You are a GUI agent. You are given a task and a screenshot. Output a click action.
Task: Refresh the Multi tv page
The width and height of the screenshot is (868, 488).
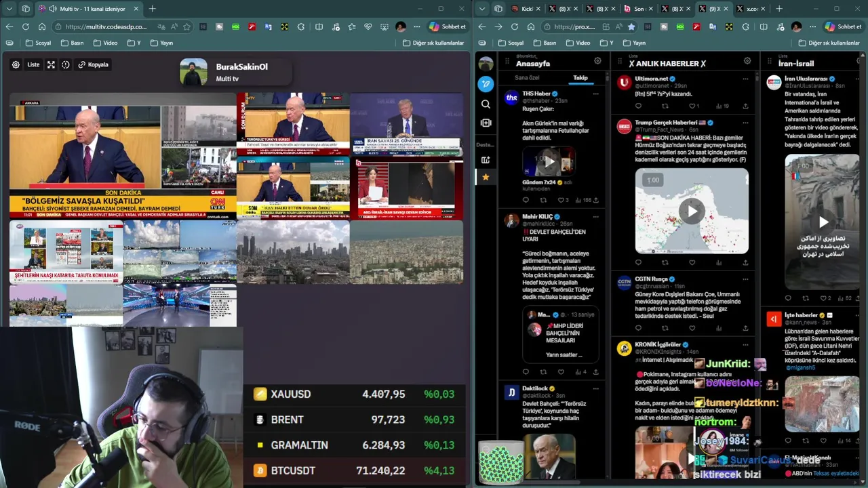pos(25,26)
